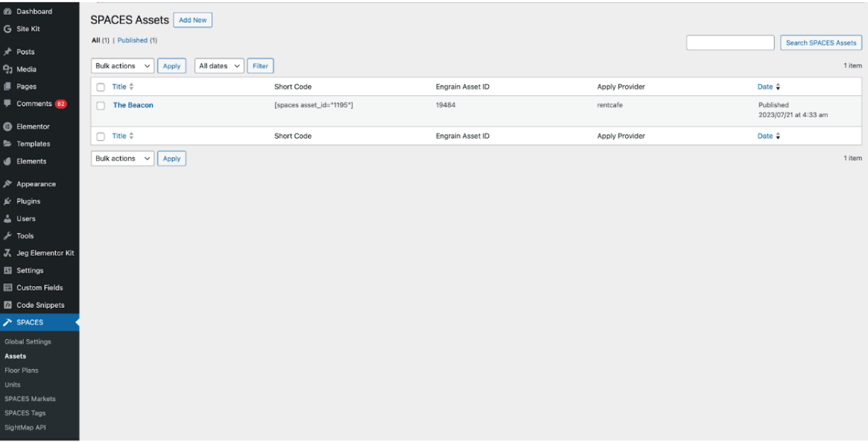The width and height of the screenshot is (868, 442).
Task: Click the Dashboard gauge icon
Action: [7, 12]
